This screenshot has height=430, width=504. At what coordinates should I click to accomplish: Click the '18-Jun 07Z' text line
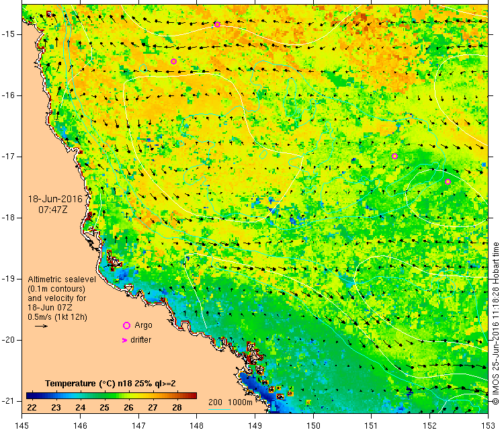pyautogui.click(x=50, y=308)
